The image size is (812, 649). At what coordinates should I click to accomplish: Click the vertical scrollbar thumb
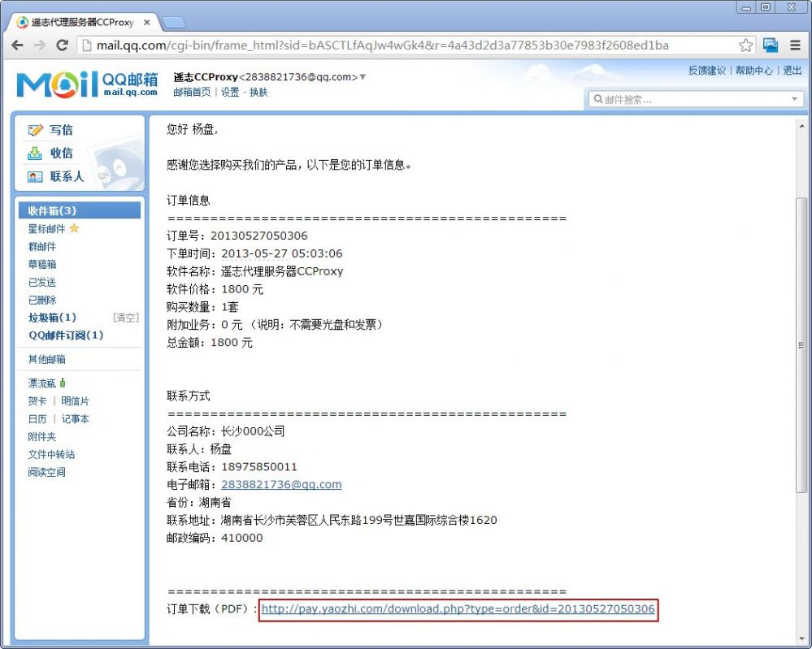[801, 345]
